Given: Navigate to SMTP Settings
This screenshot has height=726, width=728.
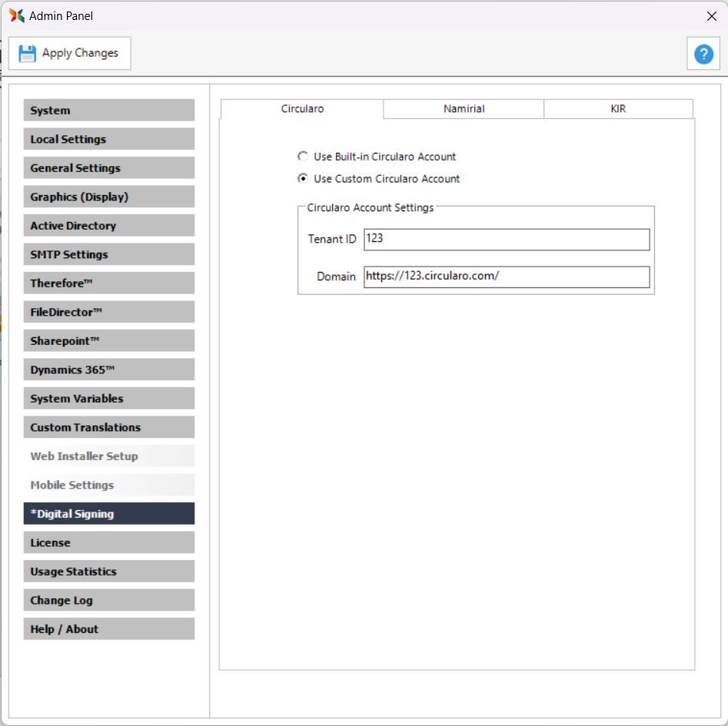Looking at the screenshot, I should tap(109, 254).
